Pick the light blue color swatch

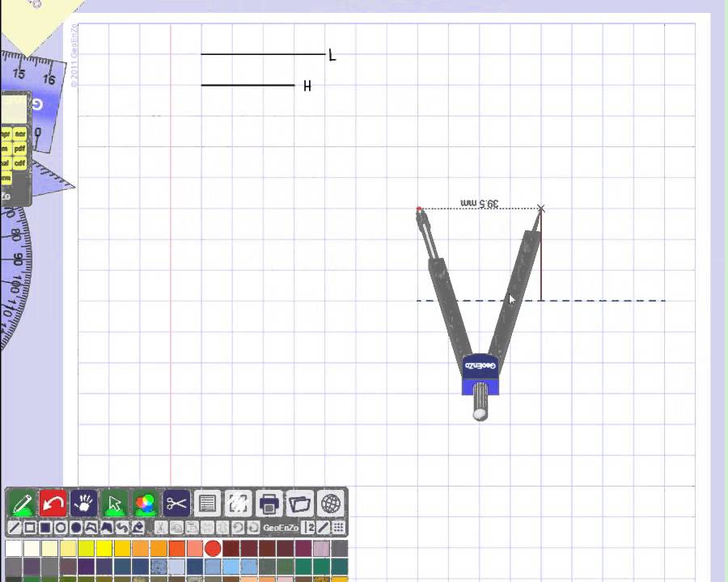pyautogui.click(x=231, y=567)
